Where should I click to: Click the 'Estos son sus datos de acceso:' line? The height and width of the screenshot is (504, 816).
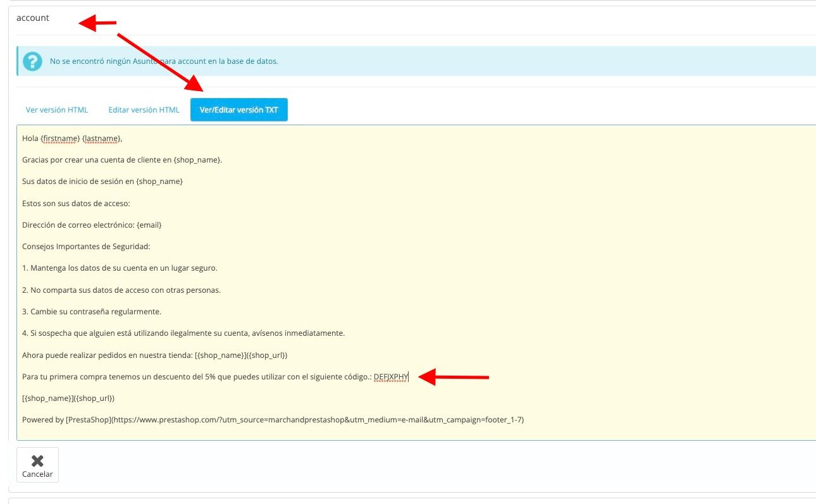point(76,204)
